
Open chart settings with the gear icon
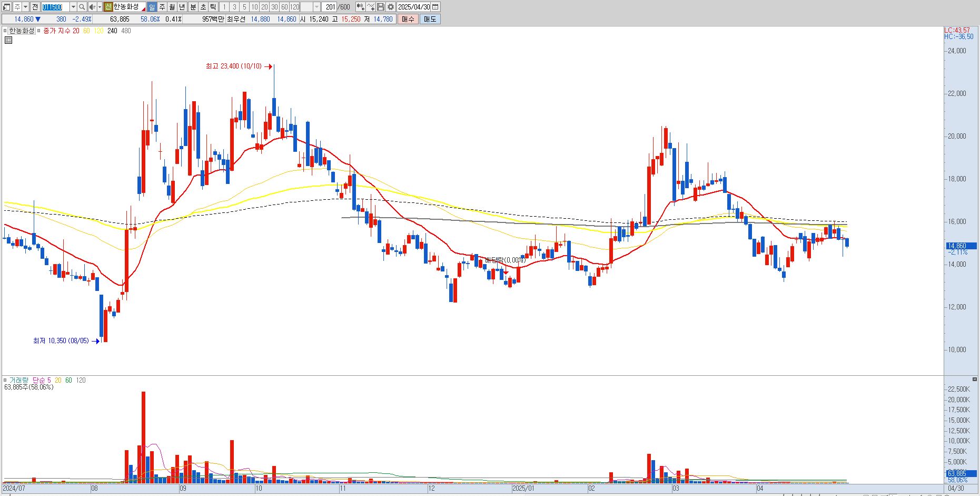(x=391, y=7)
